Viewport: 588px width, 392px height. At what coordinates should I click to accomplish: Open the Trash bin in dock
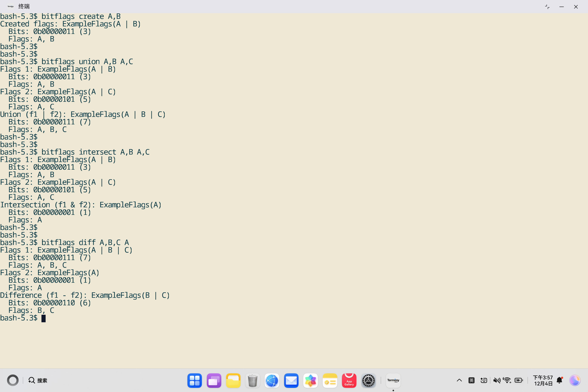click(x=253, y=380)
